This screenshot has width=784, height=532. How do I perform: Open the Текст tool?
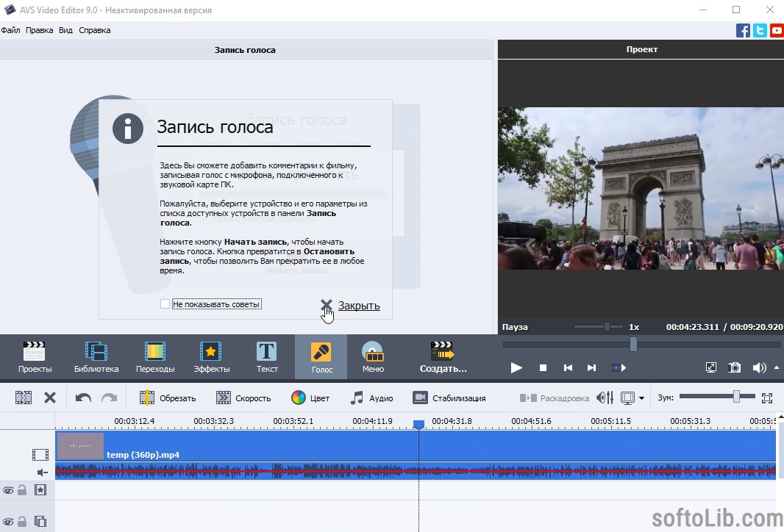(267, 357)
